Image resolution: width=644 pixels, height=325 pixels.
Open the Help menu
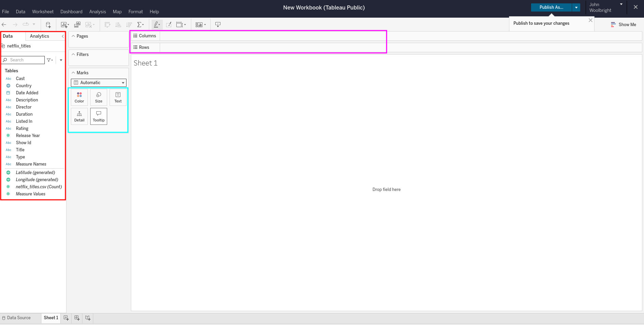coord(154,12)
